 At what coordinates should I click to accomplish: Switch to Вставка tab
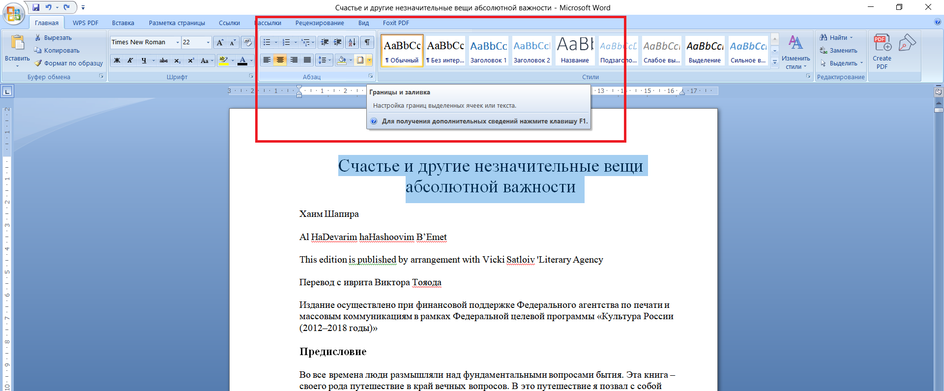pyautogui.click(x=123, y=23)
